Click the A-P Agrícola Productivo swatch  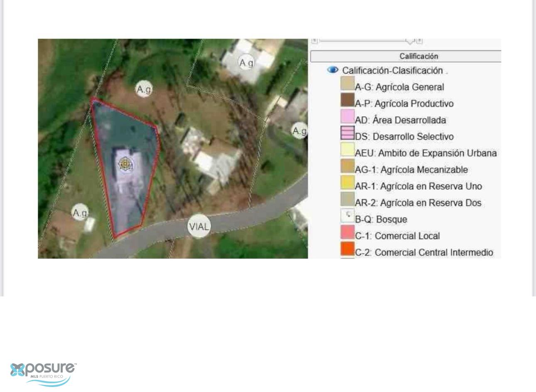click(347, 100)
